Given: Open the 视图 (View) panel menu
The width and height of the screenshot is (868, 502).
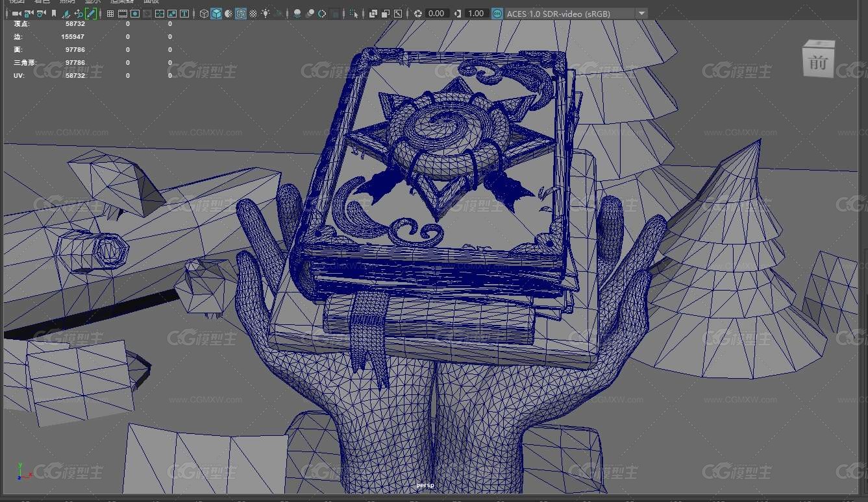Looking at the screenshot, I should point(17,2).
